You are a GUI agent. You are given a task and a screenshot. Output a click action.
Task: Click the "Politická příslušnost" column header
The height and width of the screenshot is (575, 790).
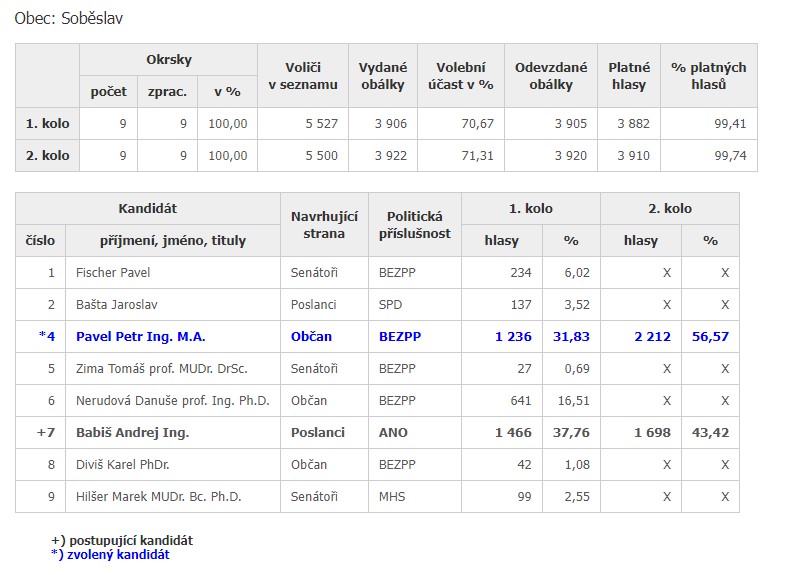point(415,225)
